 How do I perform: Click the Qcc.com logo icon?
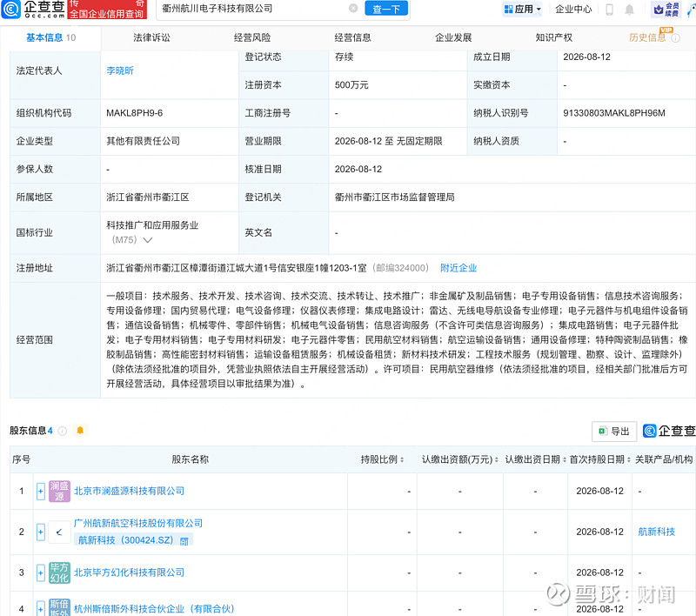tap(10, 9)
